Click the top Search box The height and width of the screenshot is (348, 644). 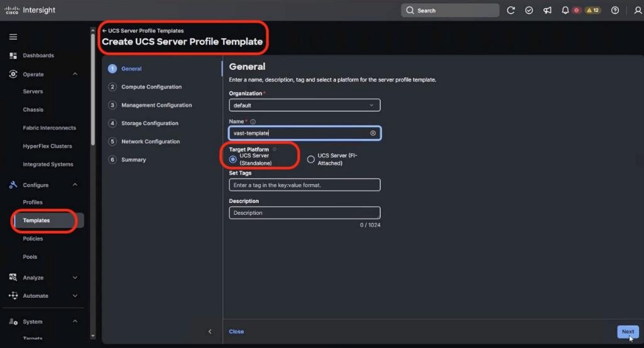click(x=450, y=10)
